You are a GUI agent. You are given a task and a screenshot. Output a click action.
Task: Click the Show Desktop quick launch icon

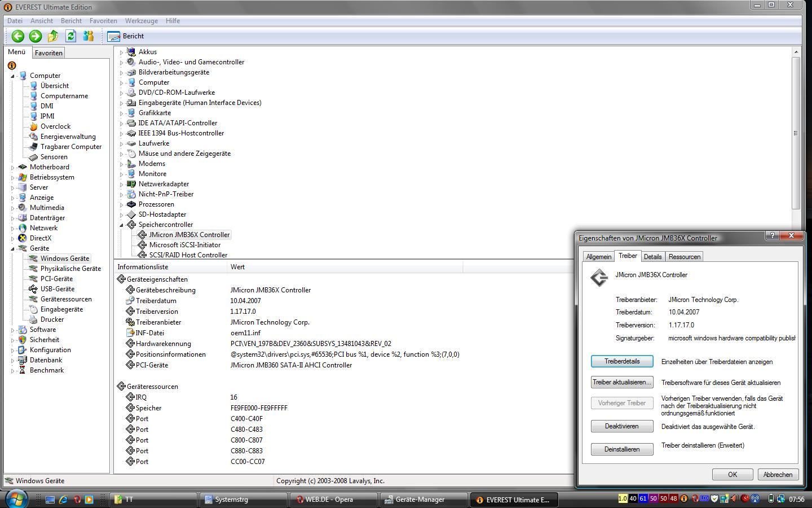click(50, 500)
